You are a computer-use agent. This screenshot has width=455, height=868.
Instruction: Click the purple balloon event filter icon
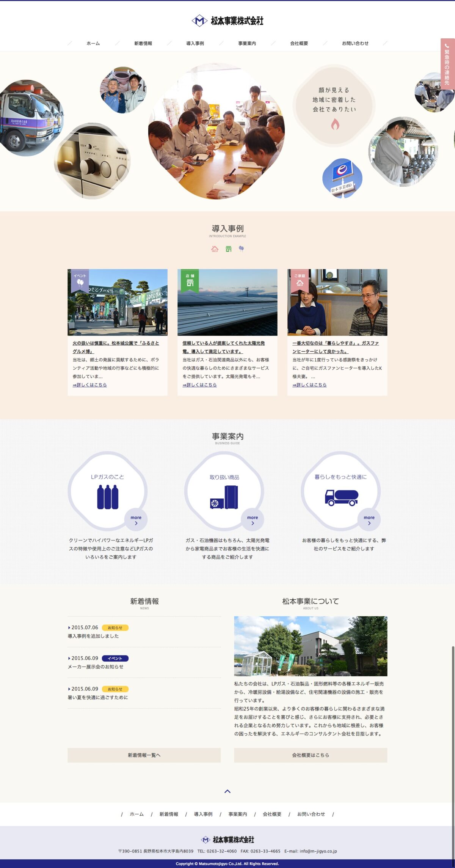coord(241,249)
